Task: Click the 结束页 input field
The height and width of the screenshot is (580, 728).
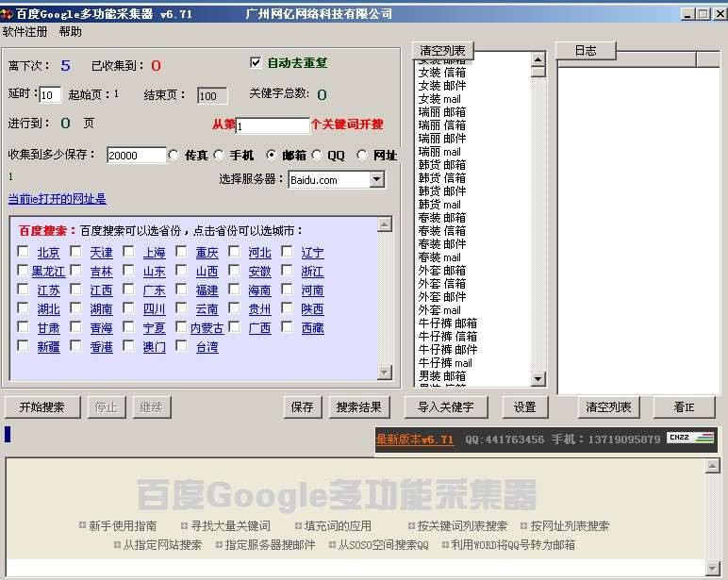Action: pyautogui.click(x=212, y=95)
